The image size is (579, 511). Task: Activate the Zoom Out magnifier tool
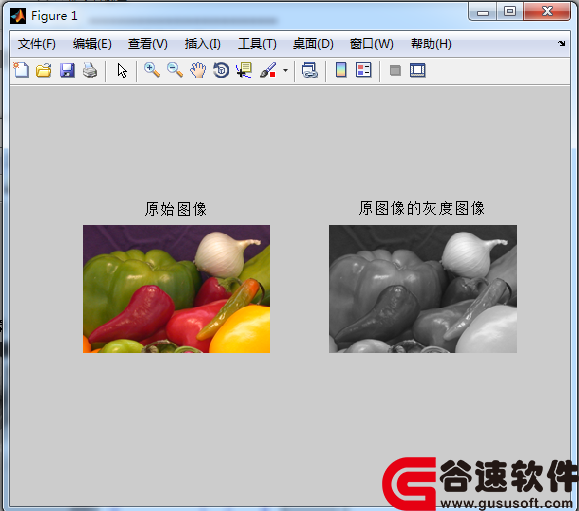[x=175, y=70]
